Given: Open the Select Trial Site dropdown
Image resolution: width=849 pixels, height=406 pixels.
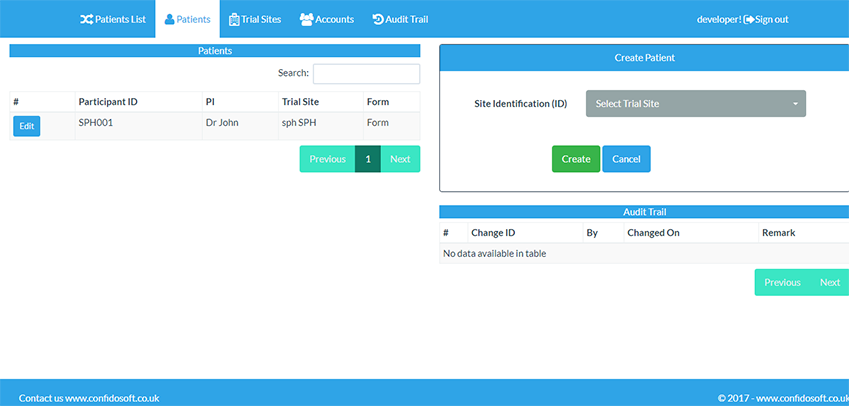Looking at the screenshot, I should point(695,103).
